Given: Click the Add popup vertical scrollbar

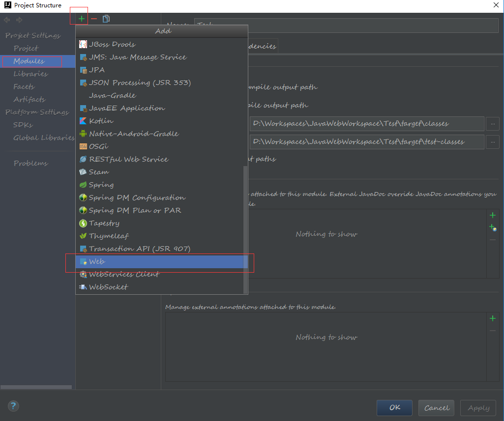Looking at the screenshot, I should coord(245,229).
